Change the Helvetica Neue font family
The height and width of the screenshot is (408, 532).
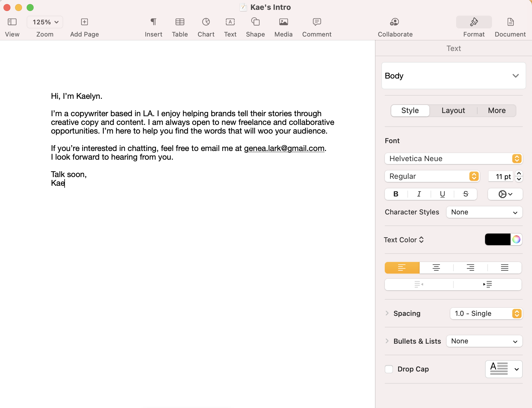click(x=453, y=159)
